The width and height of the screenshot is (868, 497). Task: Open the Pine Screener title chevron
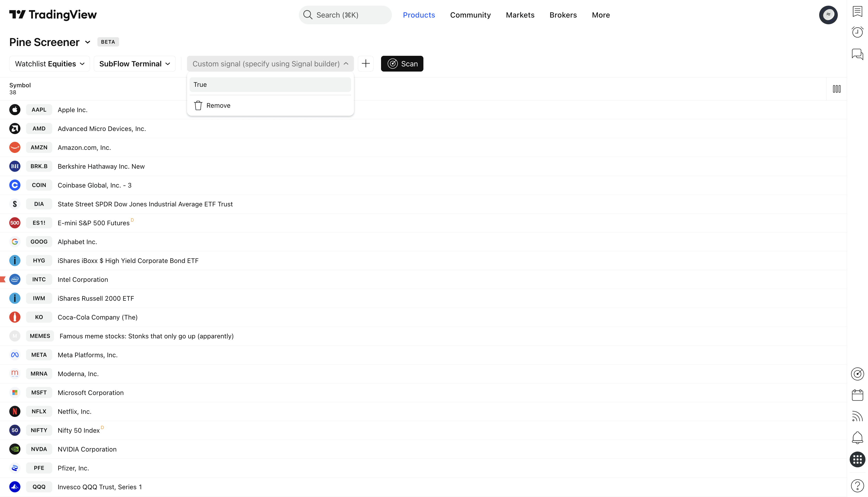(88, 42)
